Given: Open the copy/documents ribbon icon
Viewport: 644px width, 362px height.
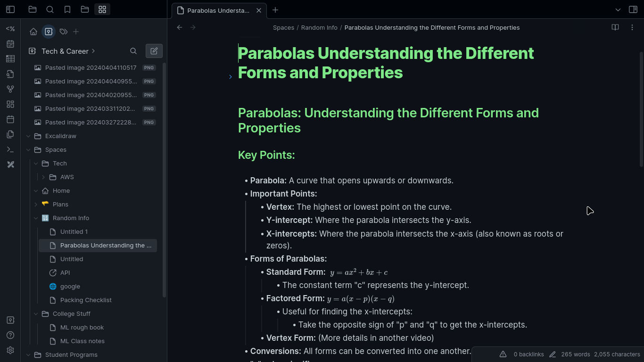Looking at the screenshot, I should click(10, 134).
